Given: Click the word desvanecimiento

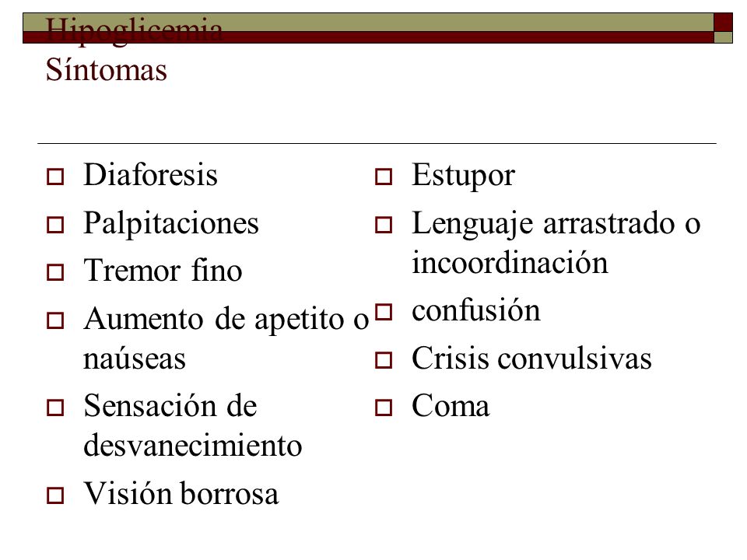Looking at the screenshot, I should 192,446.
